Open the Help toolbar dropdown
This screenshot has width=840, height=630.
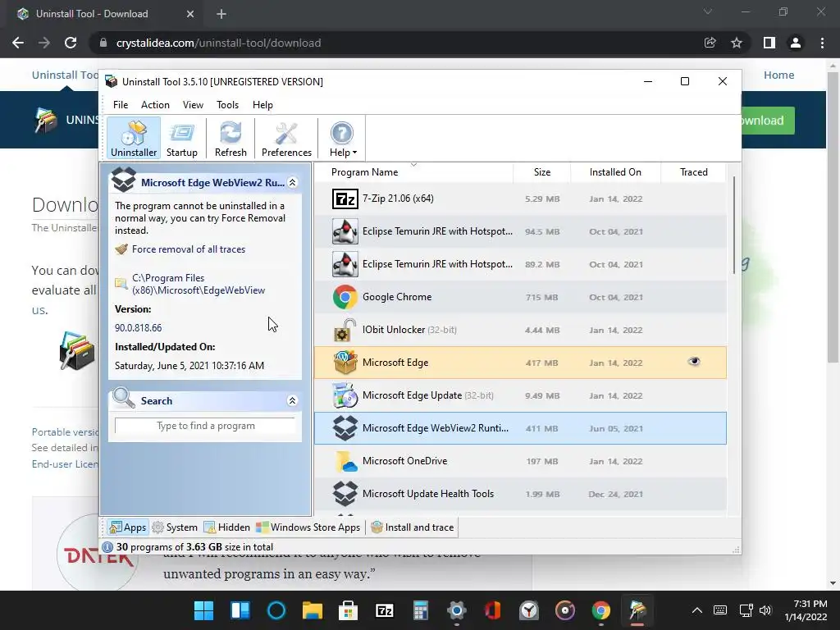pos(342,138)
